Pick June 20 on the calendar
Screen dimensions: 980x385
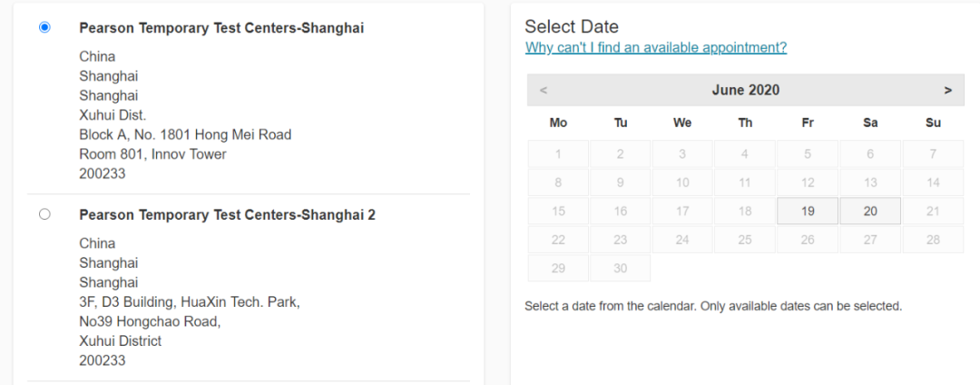870,211
